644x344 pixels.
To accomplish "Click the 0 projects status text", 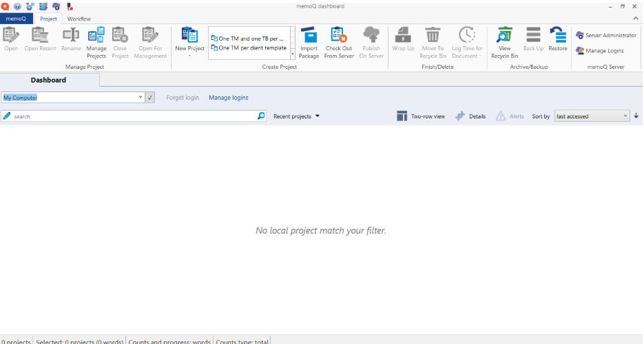I will [x=16, y=341].
